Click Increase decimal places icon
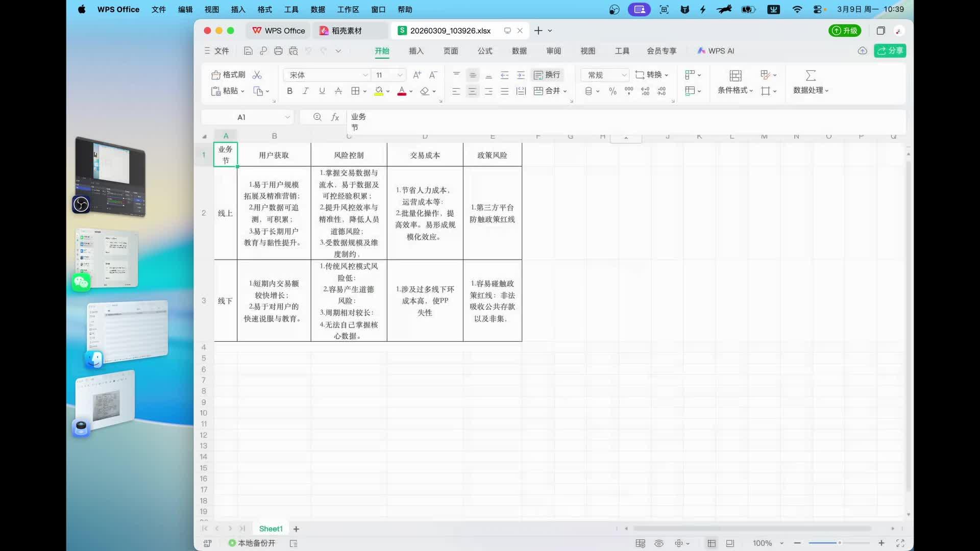The image size is (980, 551). tap(645, 91)
